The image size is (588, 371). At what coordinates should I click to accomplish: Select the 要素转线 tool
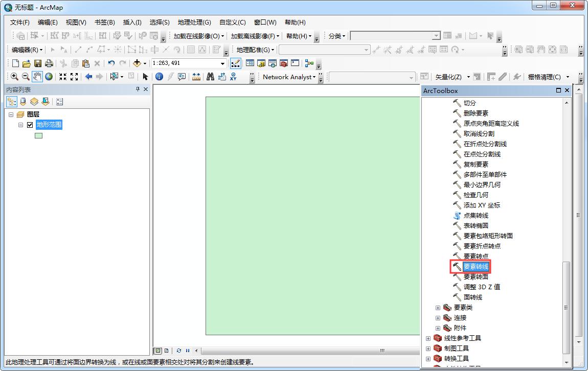pyautogui.click(x=476, y=266)
